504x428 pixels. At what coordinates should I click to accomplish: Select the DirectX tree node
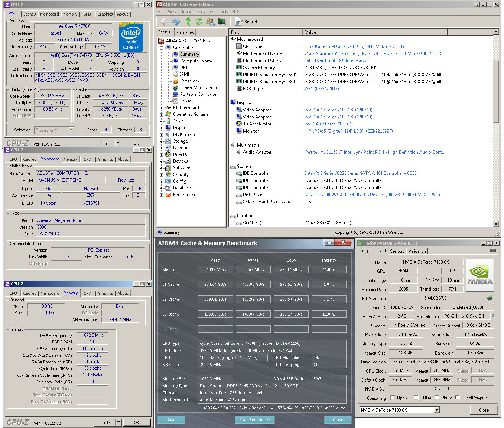[180, 154]
